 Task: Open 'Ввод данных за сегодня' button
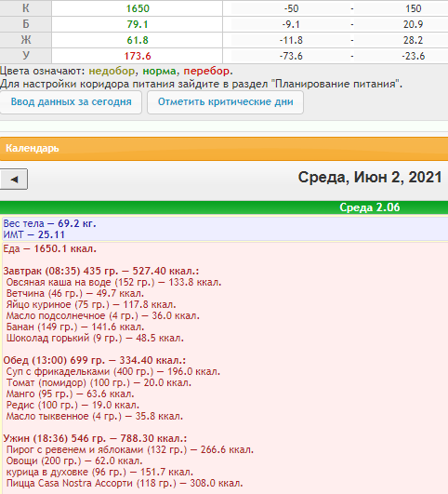72,102
